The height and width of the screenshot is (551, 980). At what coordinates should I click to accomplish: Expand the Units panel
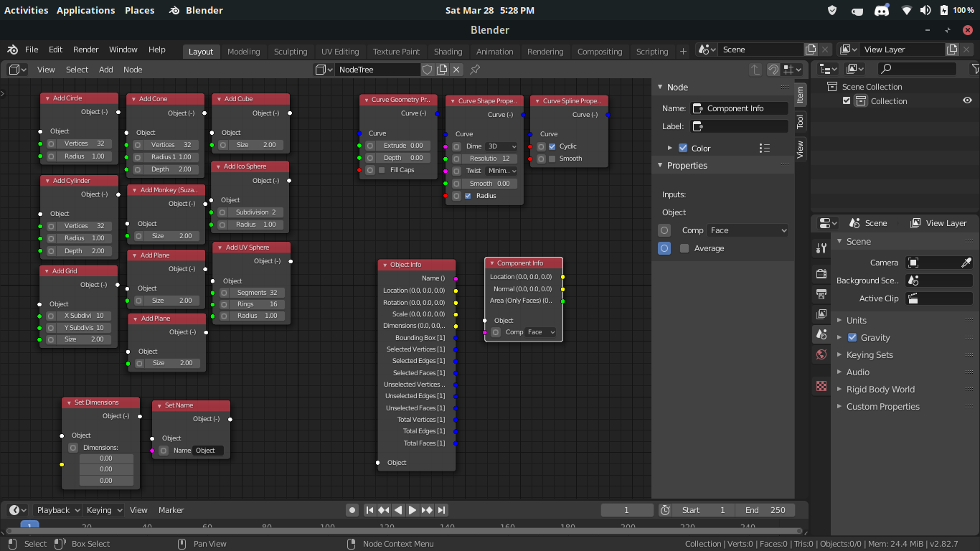click(856, 321)
